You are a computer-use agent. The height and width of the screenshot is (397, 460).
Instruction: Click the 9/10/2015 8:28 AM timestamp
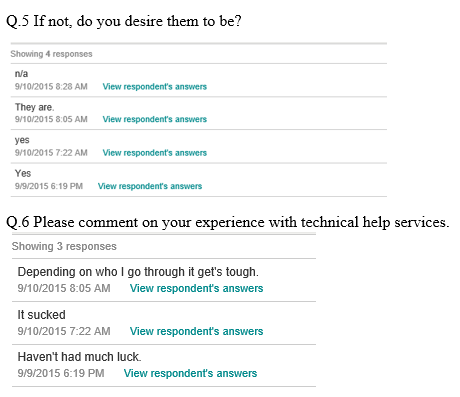click(51, 87)
